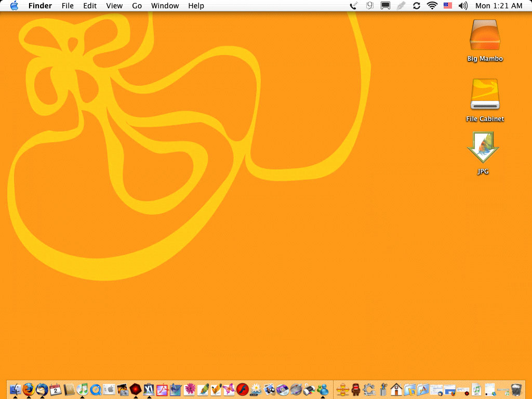The image size is (532, 399).
Task: Click Finder in the Dock
Action: [x=15, y=389]
